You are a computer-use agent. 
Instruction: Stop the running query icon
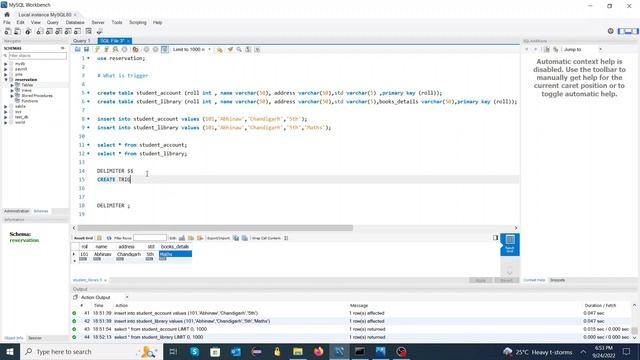[124, 49]
